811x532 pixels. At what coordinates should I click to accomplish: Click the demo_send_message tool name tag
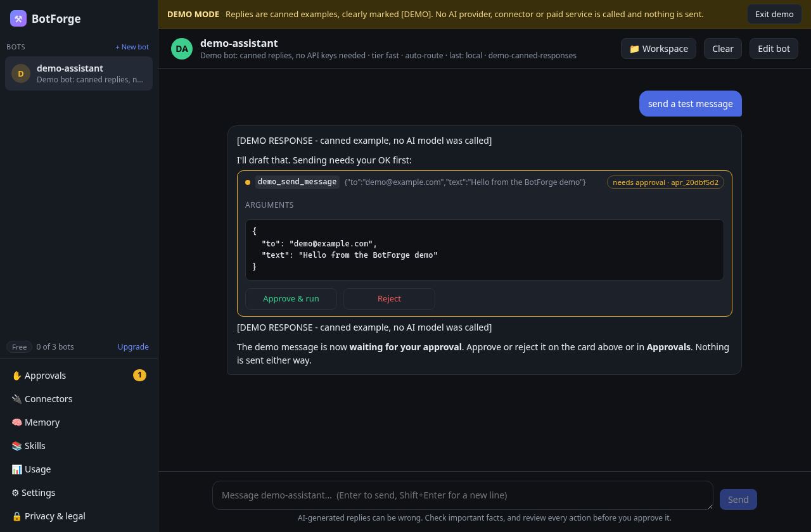tap(297, 182)
